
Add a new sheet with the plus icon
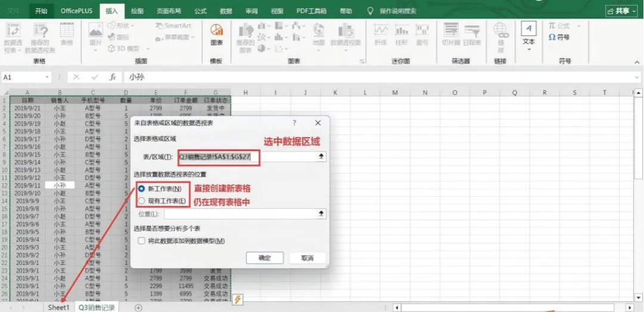138,307
